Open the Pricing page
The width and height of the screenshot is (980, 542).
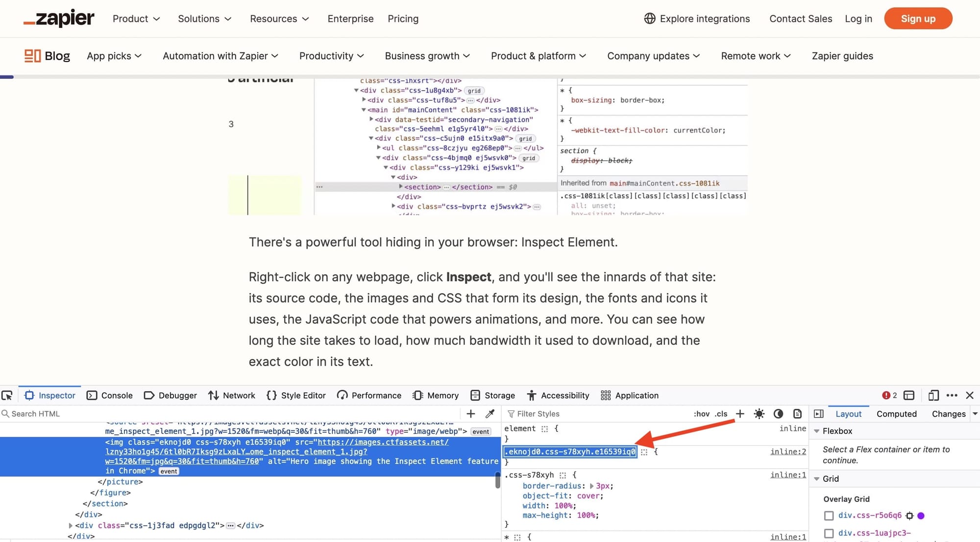(x=403, y=19)
